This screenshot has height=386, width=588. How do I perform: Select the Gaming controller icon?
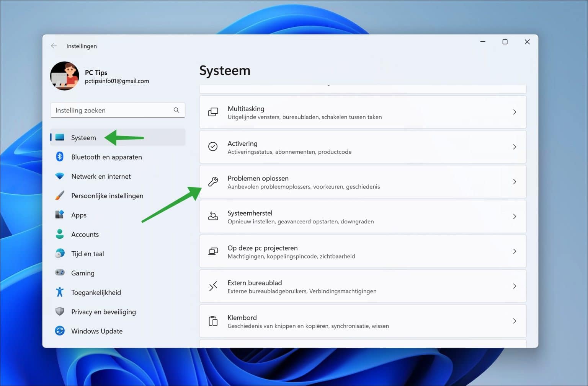60,272
